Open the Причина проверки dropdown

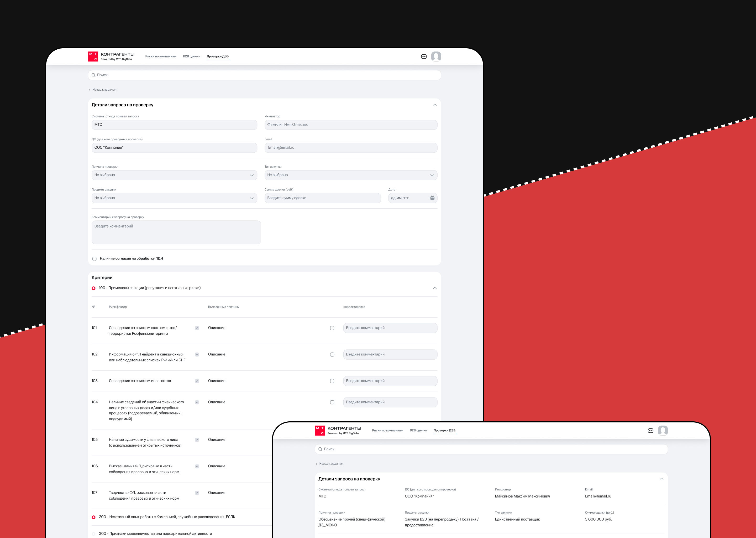click(x=174, y=175)
